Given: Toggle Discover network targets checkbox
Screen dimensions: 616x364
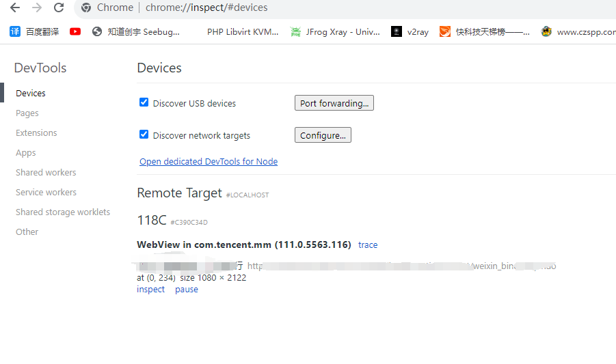Looking at the screenshot, I should point(144,135).
